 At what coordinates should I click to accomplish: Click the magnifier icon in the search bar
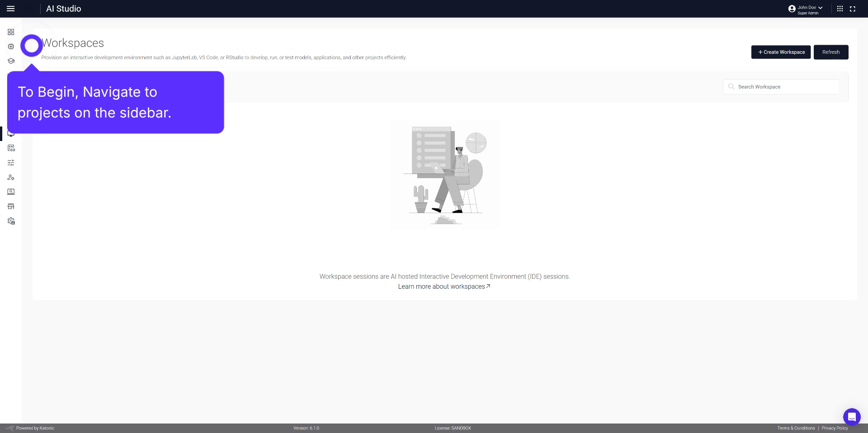point(731,86)
